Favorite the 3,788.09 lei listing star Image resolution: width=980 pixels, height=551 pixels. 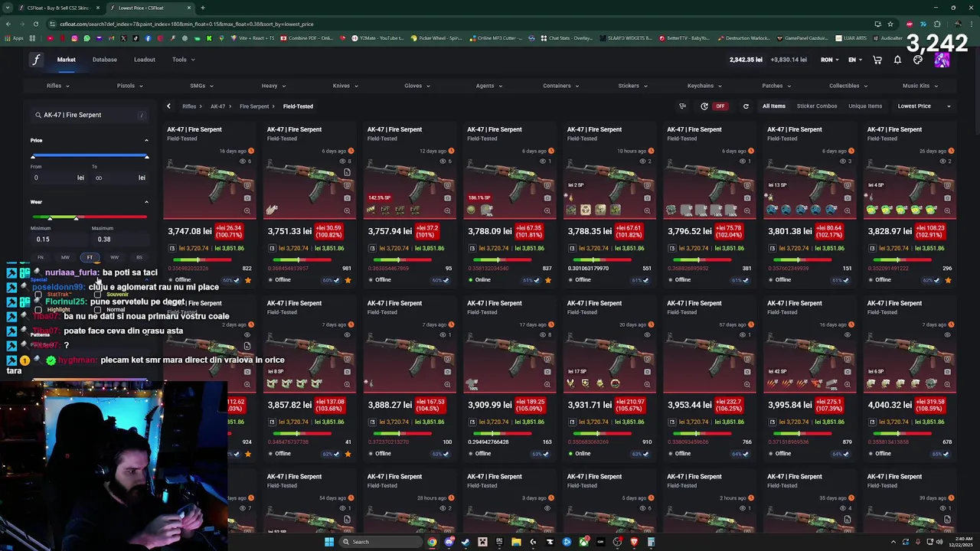click(x=547, y=280)
